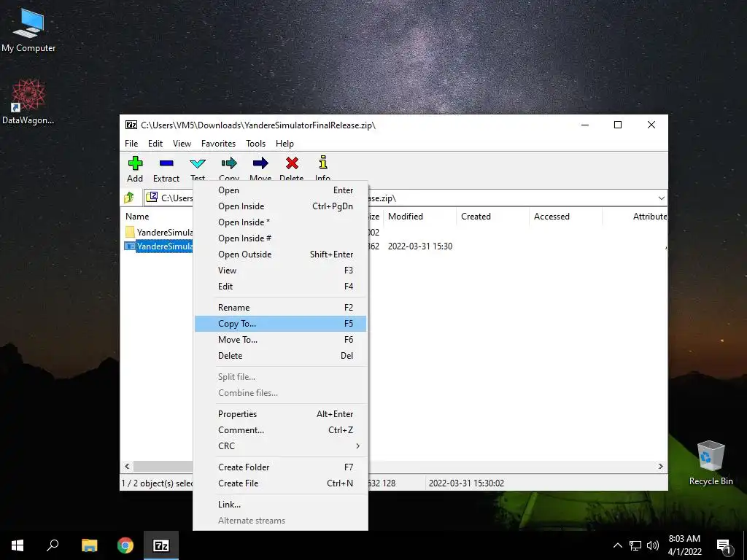Open the Tools menu

(255, 144)
